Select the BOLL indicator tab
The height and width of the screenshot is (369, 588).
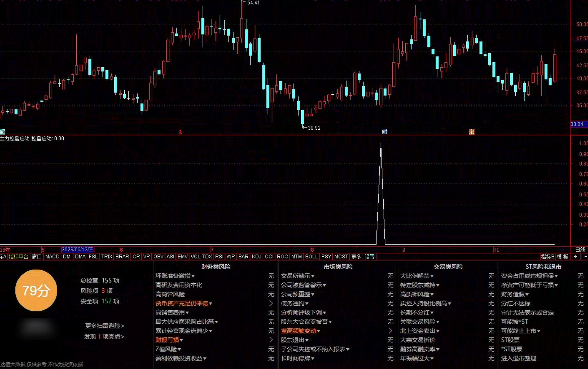[x=311, y=257]
